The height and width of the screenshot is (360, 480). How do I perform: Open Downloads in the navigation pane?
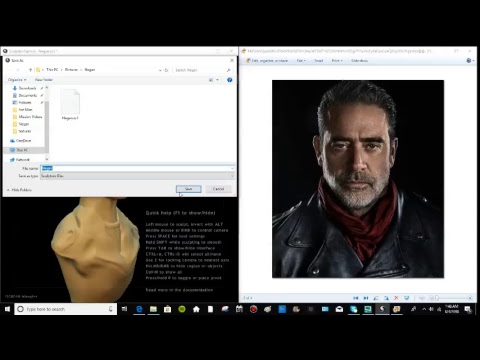click(x=27, y=88)
